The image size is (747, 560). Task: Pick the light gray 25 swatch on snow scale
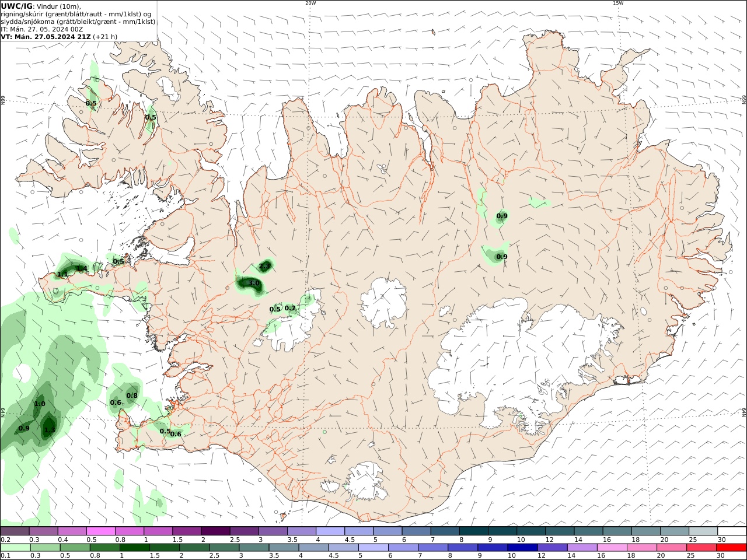pos(703,531)
